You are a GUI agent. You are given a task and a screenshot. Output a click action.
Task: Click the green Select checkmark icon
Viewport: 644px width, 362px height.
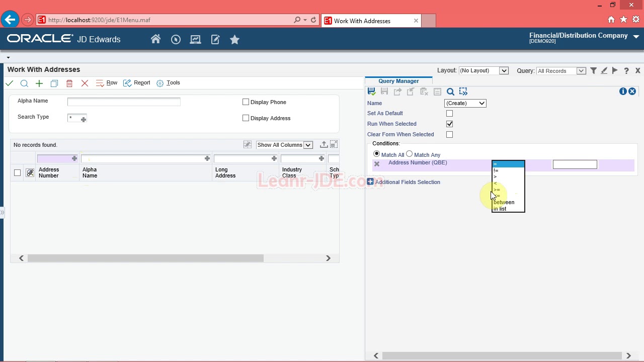click(9, 83)
